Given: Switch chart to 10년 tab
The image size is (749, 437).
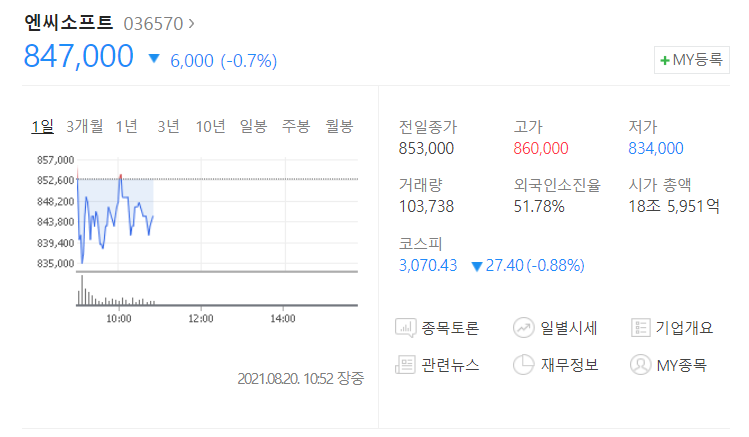Looking at the screenshot, I should tap(210, 127).
